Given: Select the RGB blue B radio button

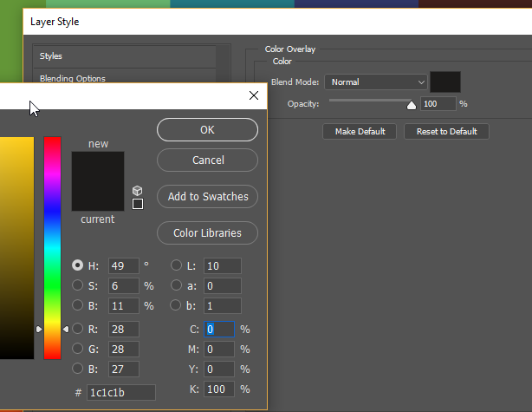Looking at the screenshot, I should click(78, 369).
